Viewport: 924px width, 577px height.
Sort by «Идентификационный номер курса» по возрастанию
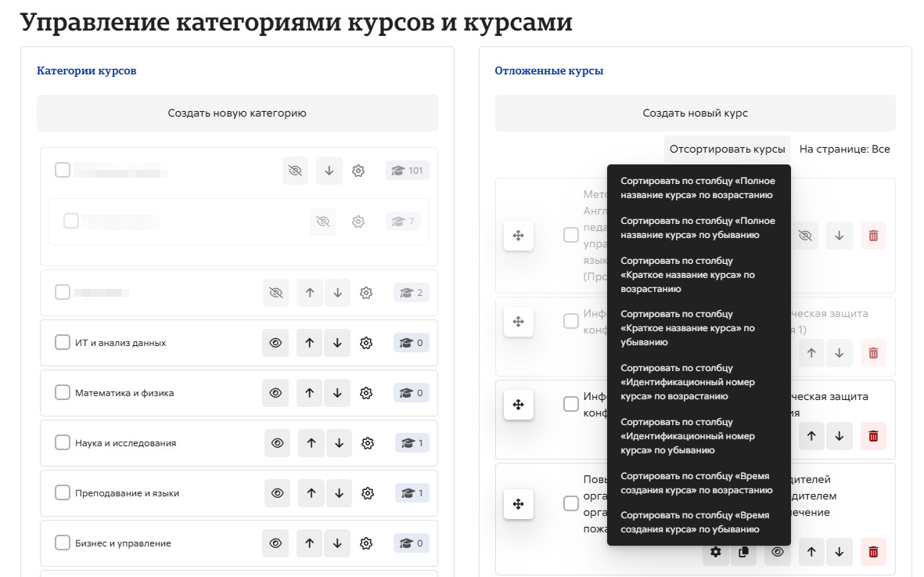click(699, 382)
